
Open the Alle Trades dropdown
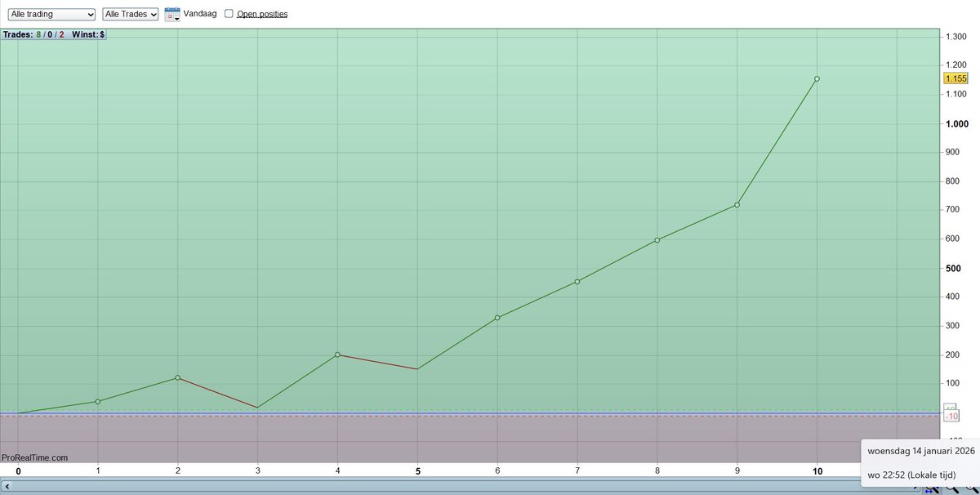(131, 14)
